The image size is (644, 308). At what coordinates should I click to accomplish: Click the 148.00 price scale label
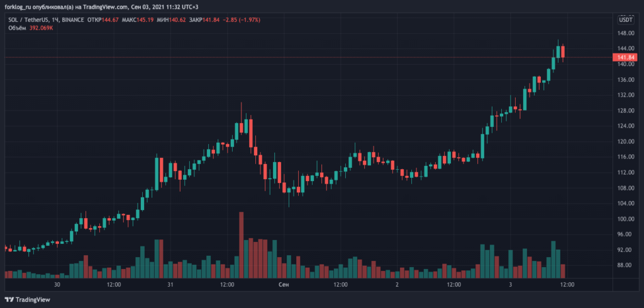click(625, 33)
